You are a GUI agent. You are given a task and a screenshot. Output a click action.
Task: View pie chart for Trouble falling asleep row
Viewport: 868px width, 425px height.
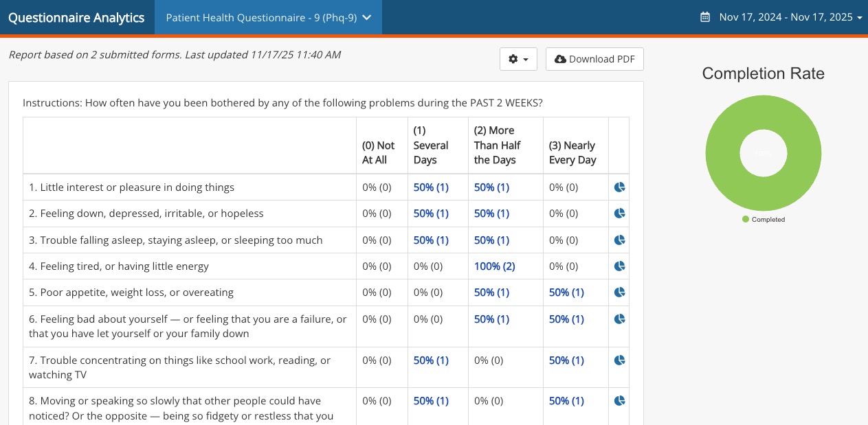click(619, 240)
